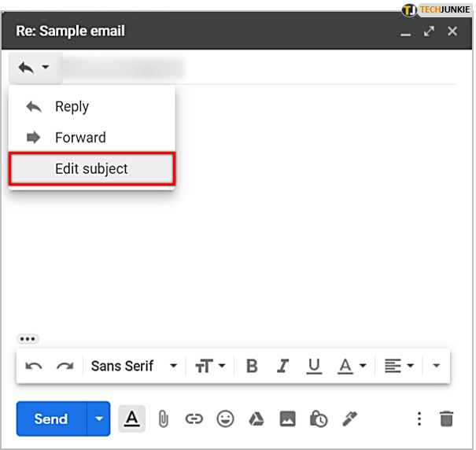This screenshot has width=476, height=450.
Task: Click the undo arrow in formatting toolbar
Action: [x=34, y=366]
